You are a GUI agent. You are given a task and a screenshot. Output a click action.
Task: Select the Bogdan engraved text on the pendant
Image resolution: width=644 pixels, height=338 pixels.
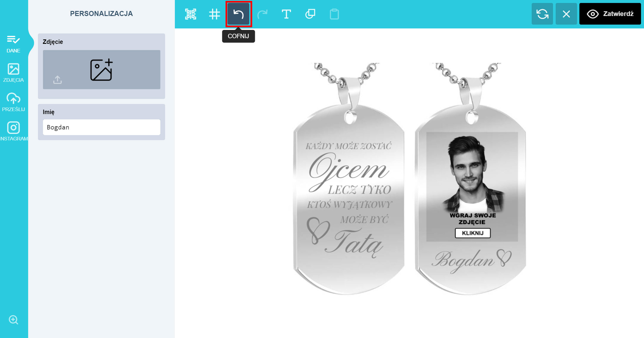pyautogui.click(x=464, y=260)
